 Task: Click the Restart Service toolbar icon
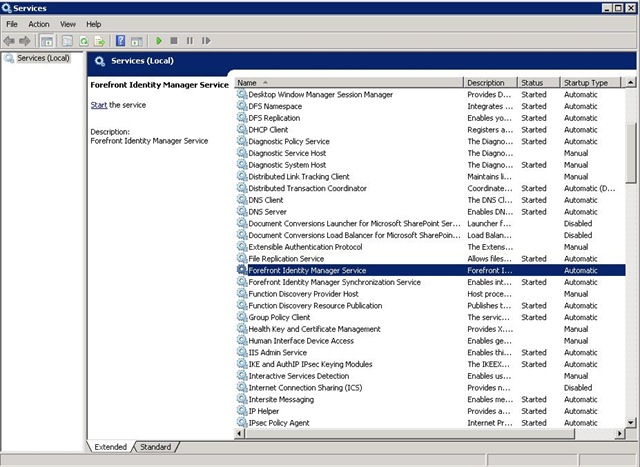[x=206, y=41]
